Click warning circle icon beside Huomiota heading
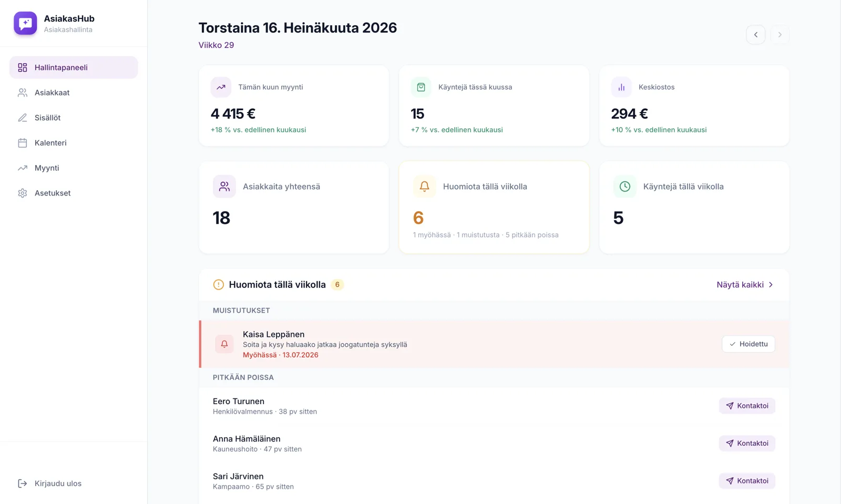This screenshot has height=504, width=841. tap(219, 285)
